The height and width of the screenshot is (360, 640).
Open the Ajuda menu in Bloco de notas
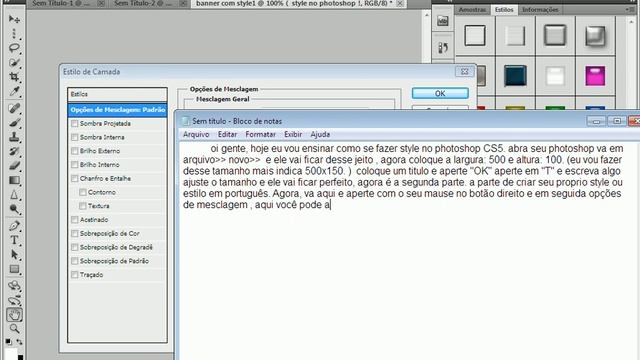click(320, 134)
